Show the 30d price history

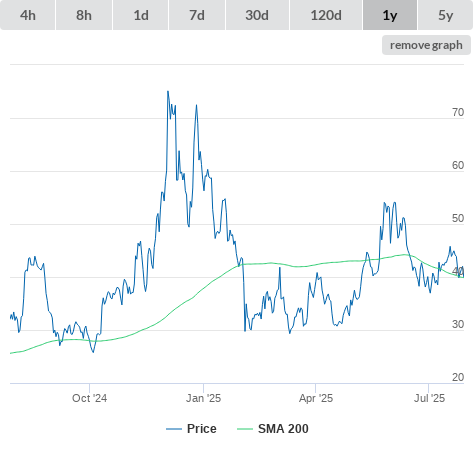pos(257,15)
